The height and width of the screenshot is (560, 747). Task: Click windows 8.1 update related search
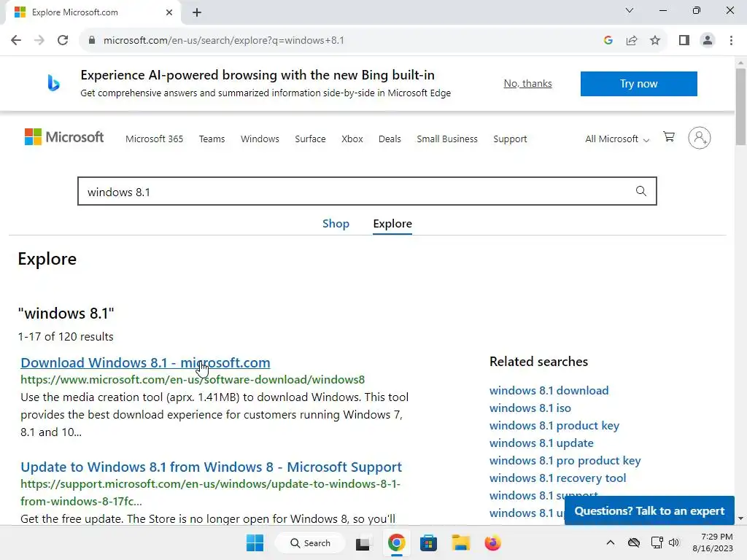(x=541, y=443)
